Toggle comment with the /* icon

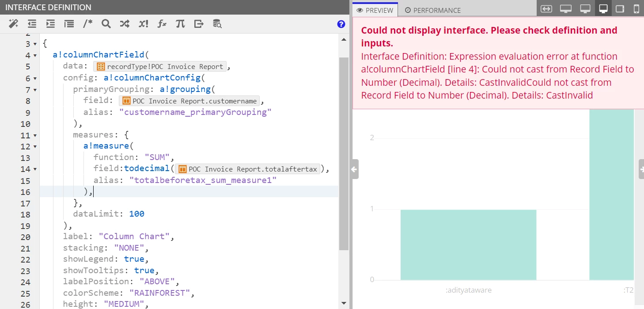click(87, 24)
